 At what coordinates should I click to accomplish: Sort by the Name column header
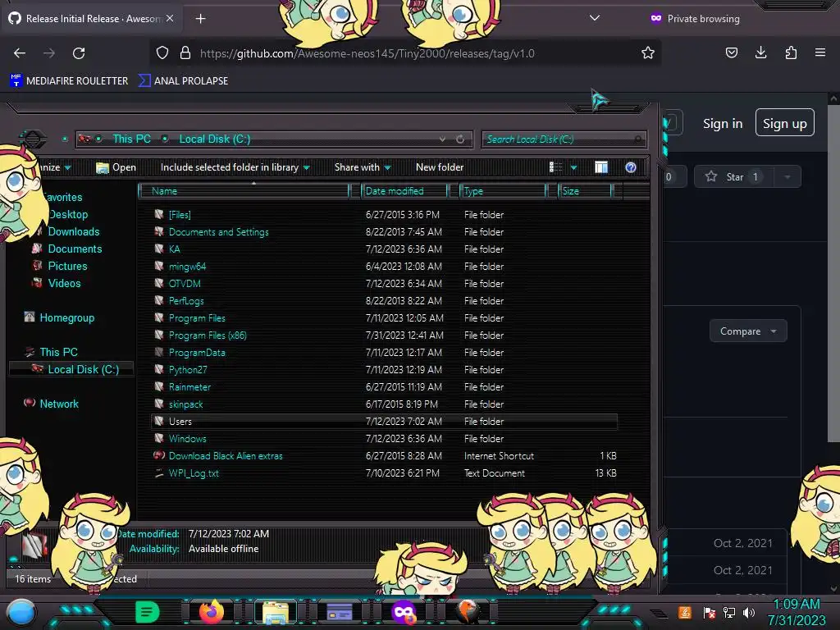pos(244,190)
